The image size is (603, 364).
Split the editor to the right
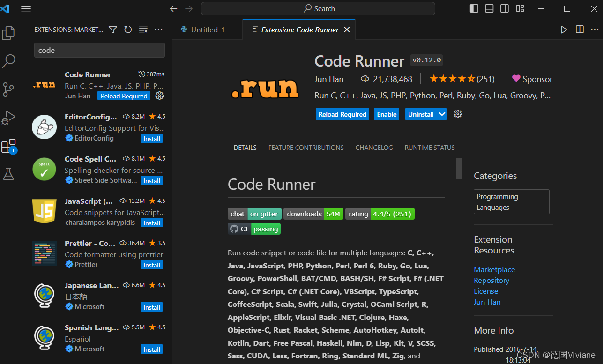click(x=580, y=30)
